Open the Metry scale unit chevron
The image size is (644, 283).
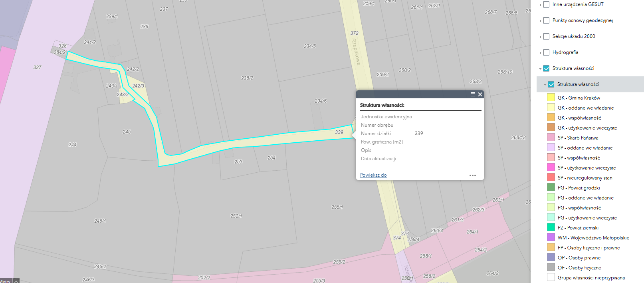click(x=16, y=281)
